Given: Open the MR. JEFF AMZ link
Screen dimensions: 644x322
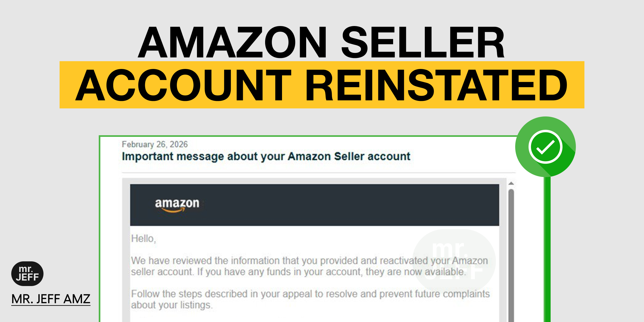Looking at the screenshot, I should (x=51, y=299).
